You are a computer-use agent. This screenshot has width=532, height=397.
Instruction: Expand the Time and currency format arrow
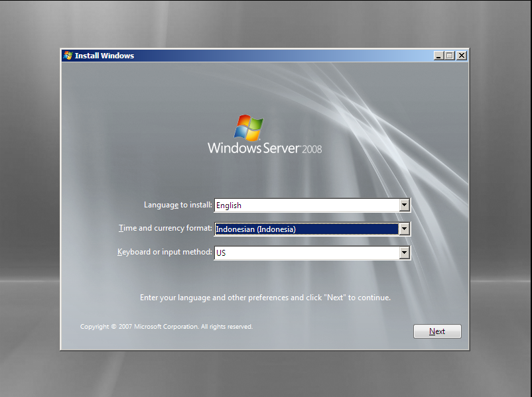(x=404, y=229)
